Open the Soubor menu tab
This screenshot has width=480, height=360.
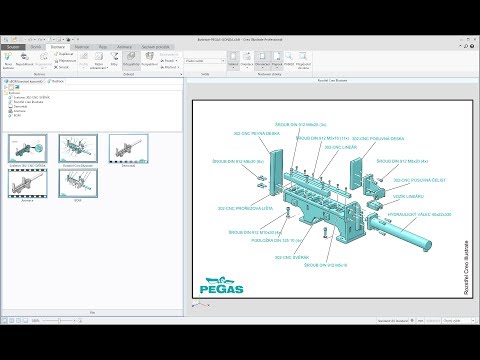click(x=13, y=47)
